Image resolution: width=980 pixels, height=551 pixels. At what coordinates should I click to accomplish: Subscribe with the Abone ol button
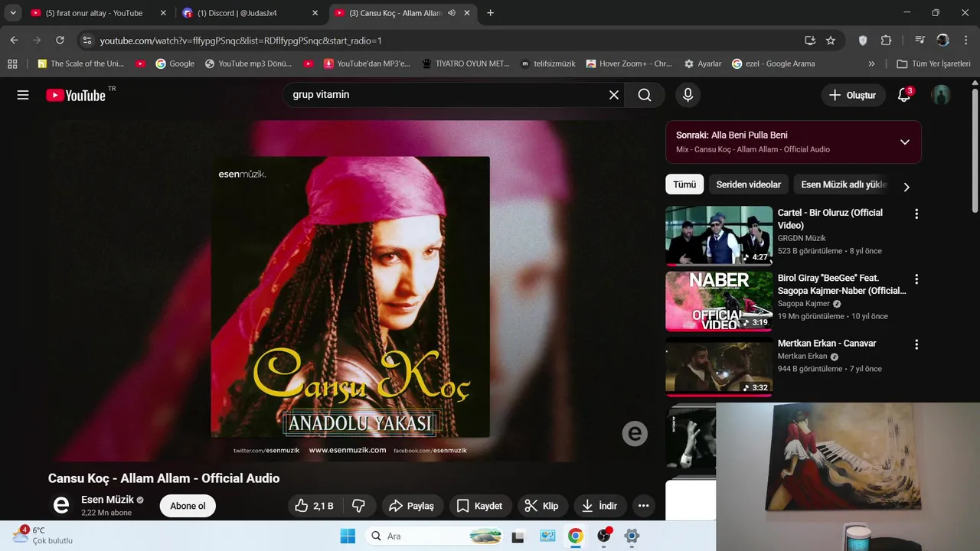point(188,506)
